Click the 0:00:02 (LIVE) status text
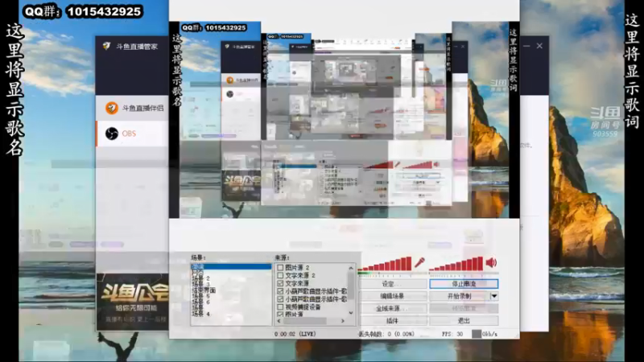 [295, 334]
